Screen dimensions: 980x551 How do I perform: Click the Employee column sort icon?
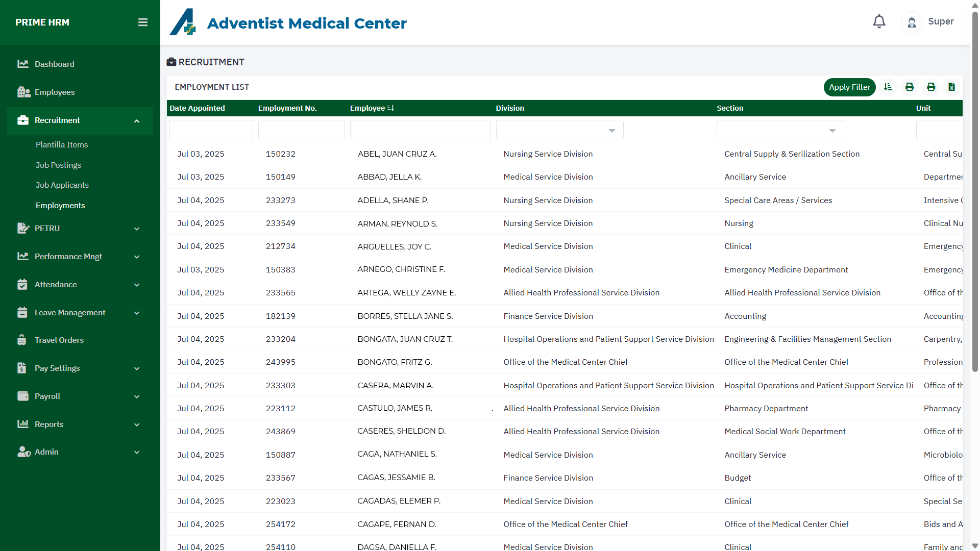(x=391, y=108)
